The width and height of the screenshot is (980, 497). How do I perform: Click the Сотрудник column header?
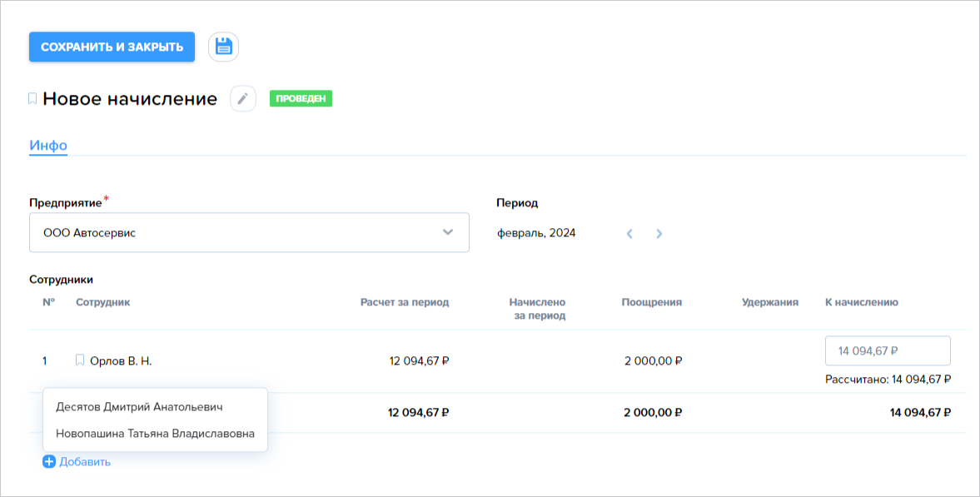click(103, 302)
